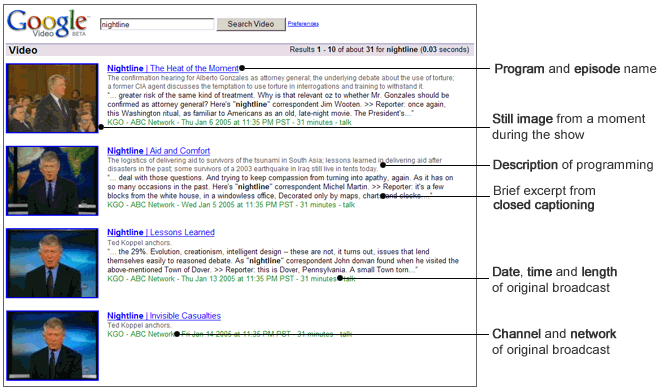Click the 'Fri Jan 14 2005' broadcast info line
Screen dimensions: 662x390
click(x=229, y=334)
